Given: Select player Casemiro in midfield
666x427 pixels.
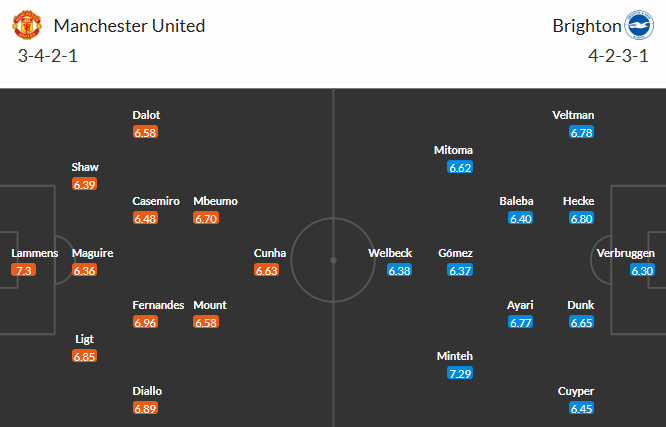Looking at the screenshot, I should pos(156,201).
